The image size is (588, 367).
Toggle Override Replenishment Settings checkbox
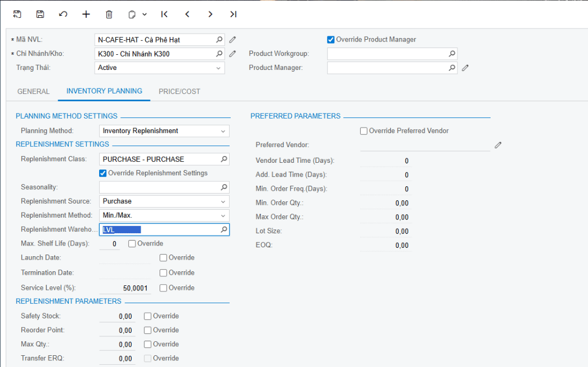pyautogui.click(x=103, y=173)
